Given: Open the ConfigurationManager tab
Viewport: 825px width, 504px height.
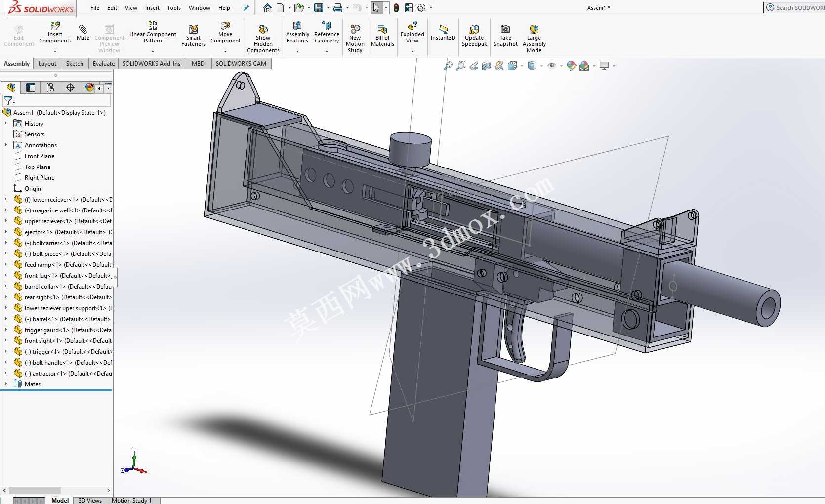Looking at the screenshot, I should (x=50, y=87).
